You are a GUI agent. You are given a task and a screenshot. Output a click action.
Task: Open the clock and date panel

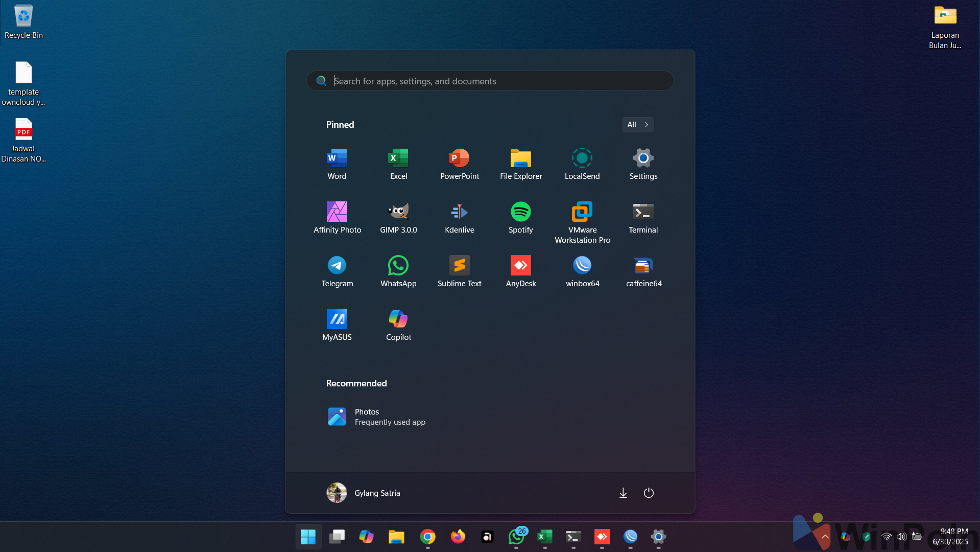pyautogui.click(x=950, y=537)
